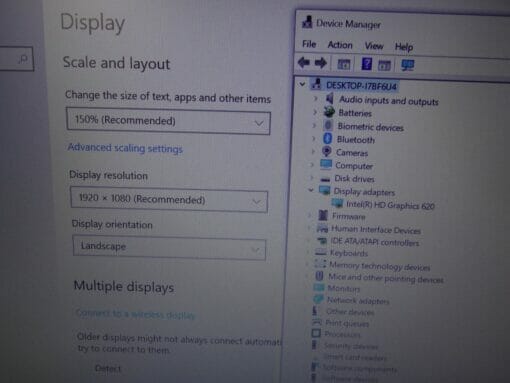The image size is (510, 383).
Task: Open the 1920 × 1080 resolution dropdown
Action: click(x=169, y=201)
